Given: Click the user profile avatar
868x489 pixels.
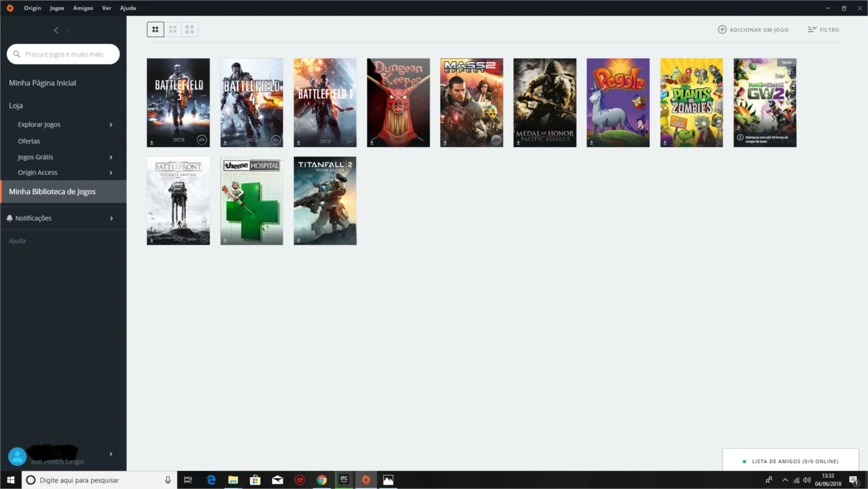Looking at the screenshot, I should pyautogui.click(x=17, y=457).
